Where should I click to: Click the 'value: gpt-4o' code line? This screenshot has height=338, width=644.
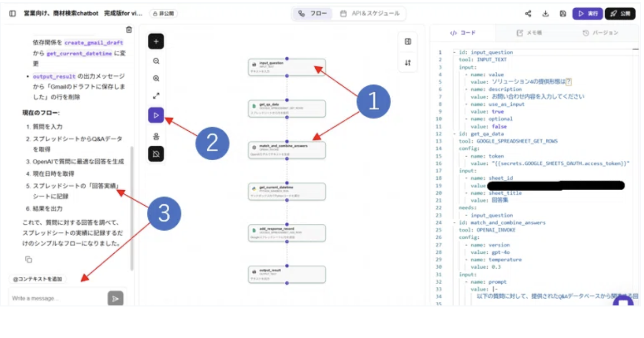click(x=490, y=252)
